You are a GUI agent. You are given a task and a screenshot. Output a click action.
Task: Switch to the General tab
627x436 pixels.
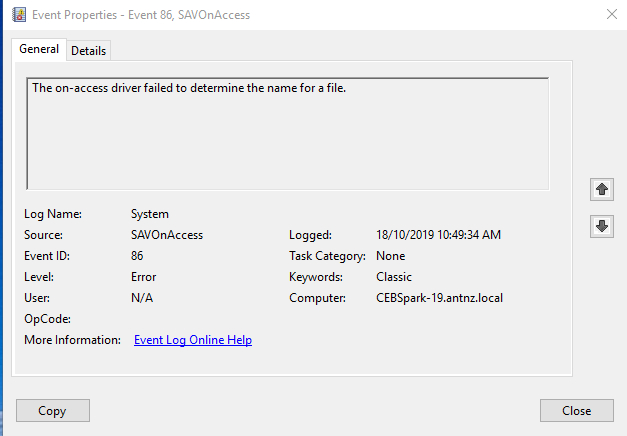pos(39,49)
